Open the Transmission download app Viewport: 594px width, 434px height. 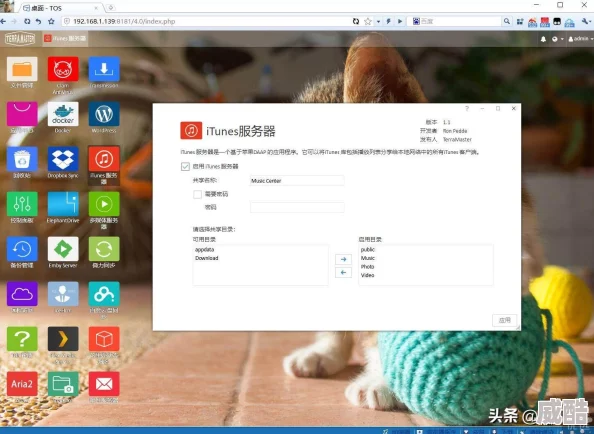click(x=104, y=69)
